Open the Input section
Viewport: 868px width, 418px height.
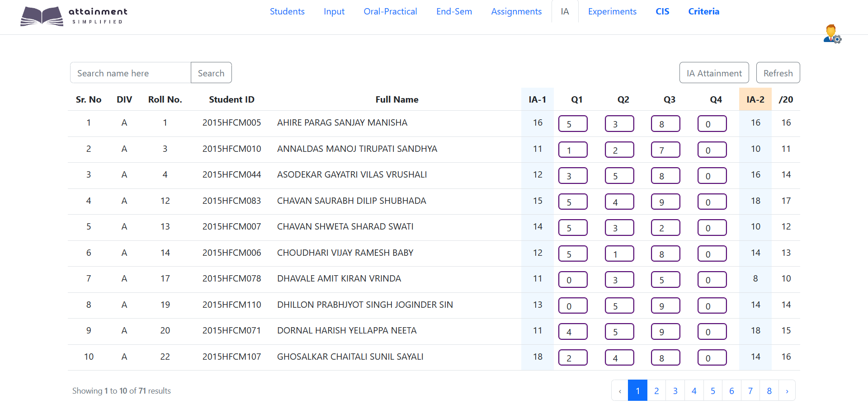334,11
